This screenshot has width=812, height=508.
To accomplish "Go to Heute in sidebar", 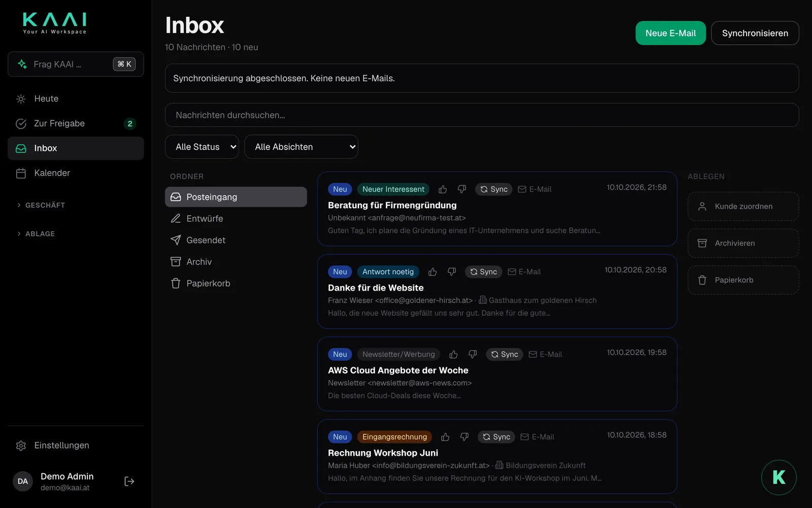I will click(76, 99).
